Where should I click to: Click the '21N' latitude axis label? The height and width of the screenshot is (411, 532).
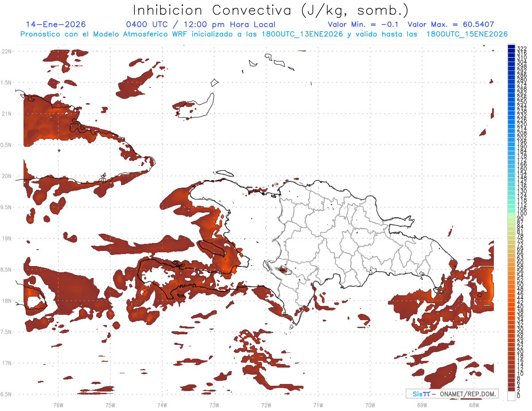(7, 114)
